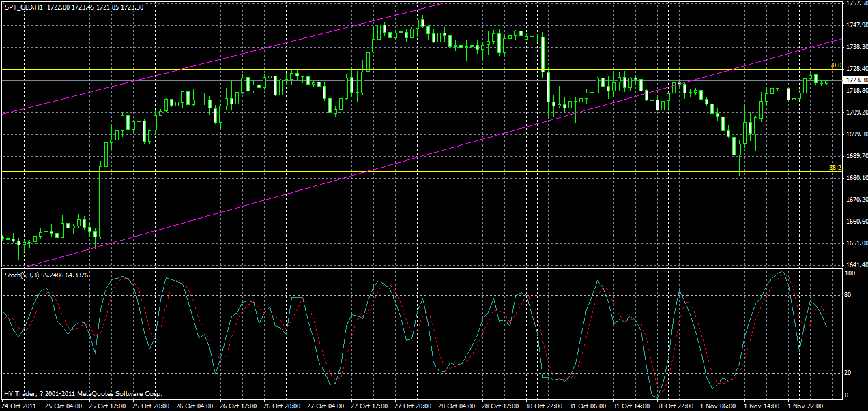Select the current price marker 1723.30
Image resolution: width=868 pixels, height=411 pixels.
coord(856,80)
